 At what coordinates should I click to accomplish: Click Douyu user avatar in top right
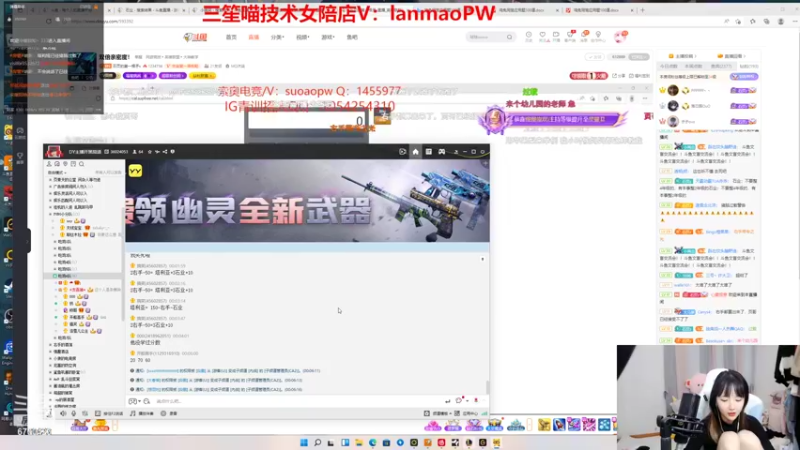620,37
